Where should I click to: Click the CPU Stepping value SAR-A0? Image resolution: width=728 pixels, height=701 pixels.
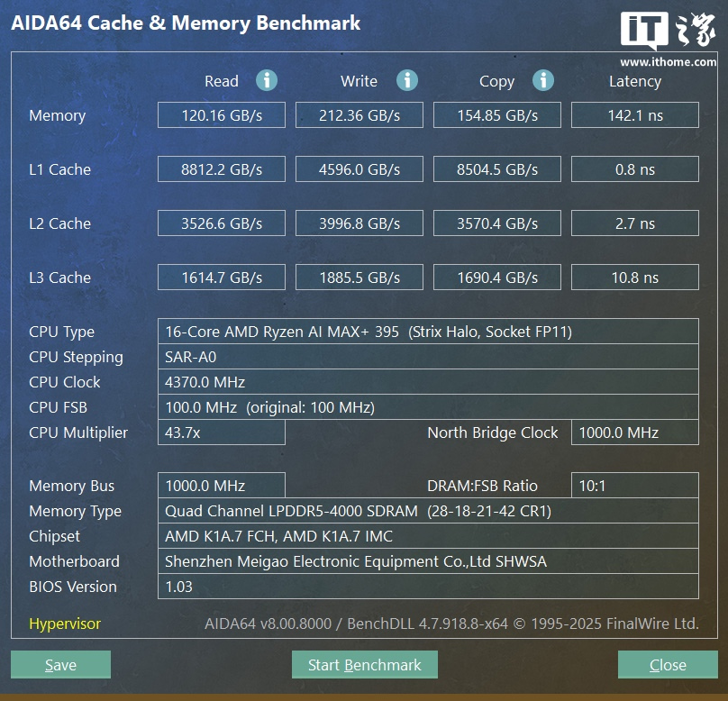point(428,357)
